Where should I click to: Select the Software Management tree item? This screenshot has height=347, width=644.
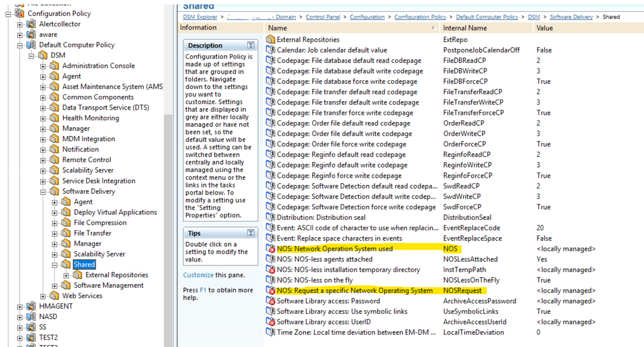109,285
